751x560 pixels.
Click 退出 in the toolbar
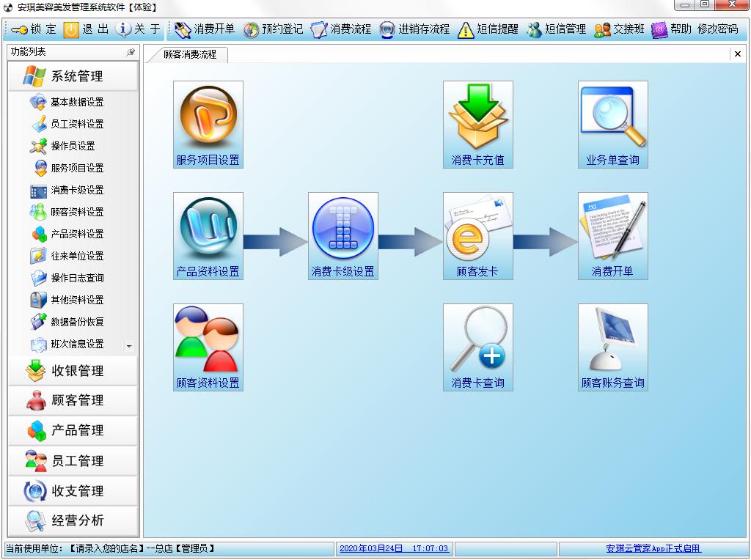click(x=87, y=29)
